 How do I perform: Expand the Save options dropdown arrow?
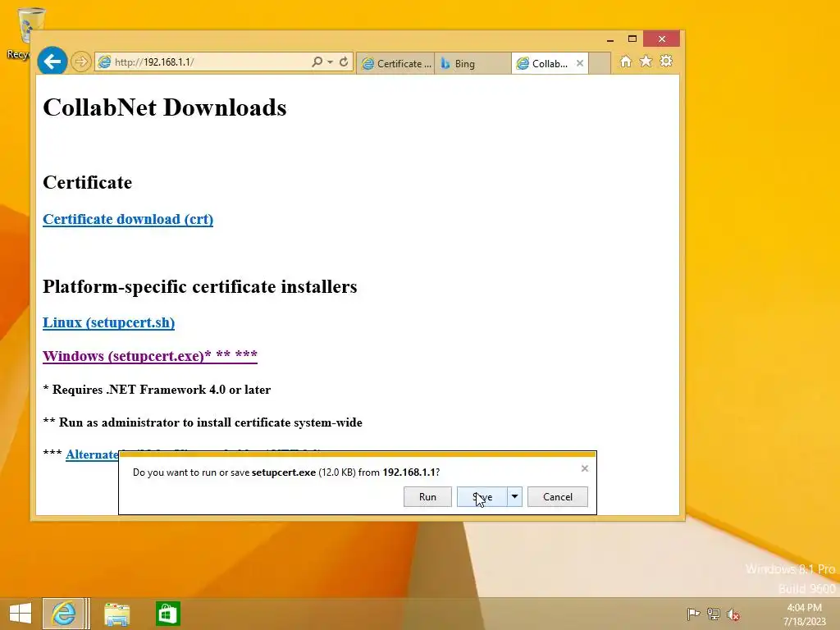pos(514,496)
